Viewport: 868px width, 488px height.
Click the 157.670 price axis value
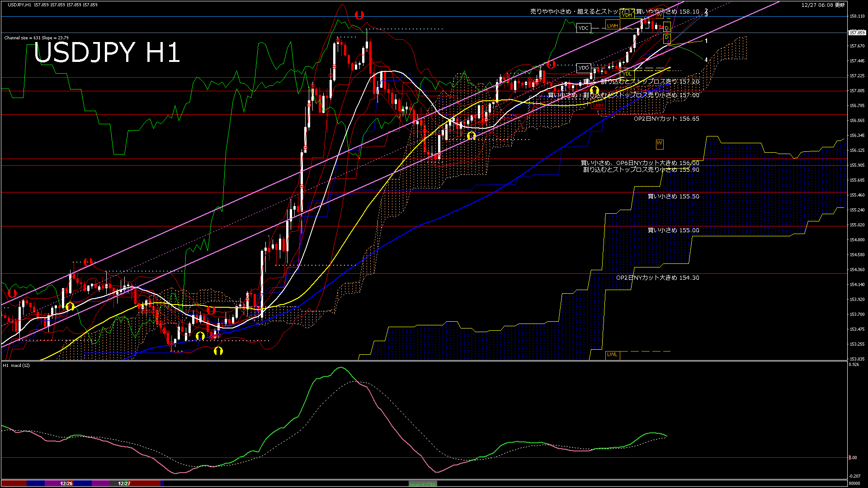(857, 46)
